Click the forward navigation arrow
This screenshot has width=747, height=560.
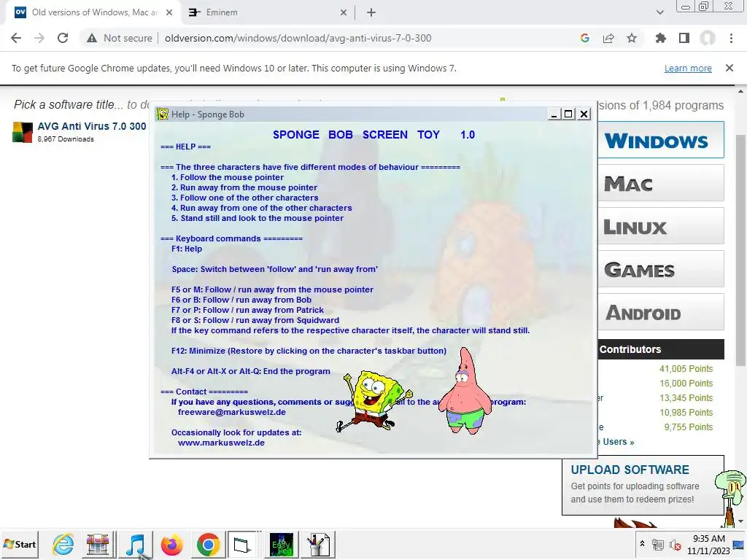pos(39,38)
